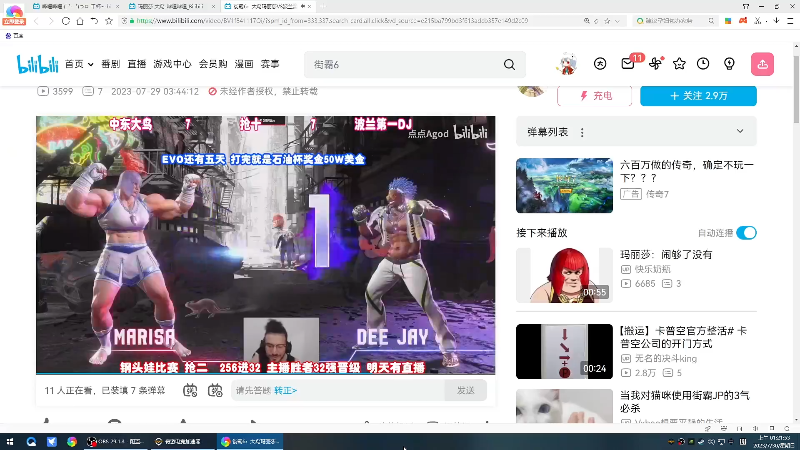This screenshot has height=450, width=800.
Task: Click the browser forward arrow
Action: pyautogui.click(x=51, y=21)
